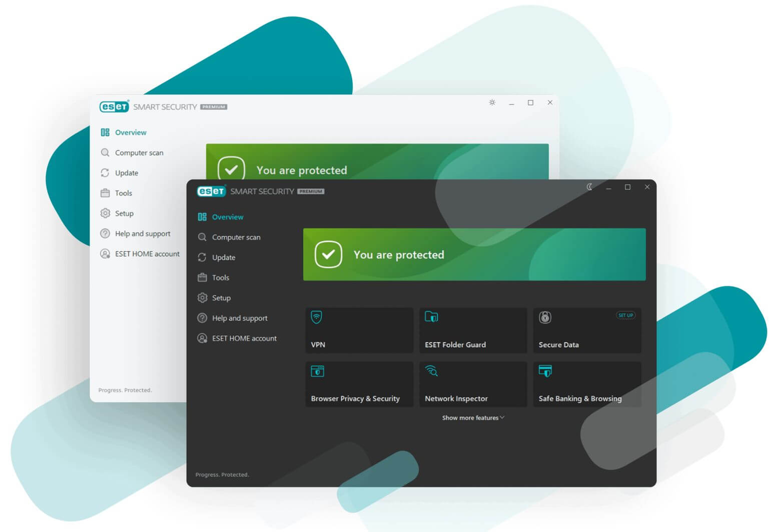The image size is (775, 532).
Task: Open the ESET Folder Guard tile
Action: [x=472, y=331]
